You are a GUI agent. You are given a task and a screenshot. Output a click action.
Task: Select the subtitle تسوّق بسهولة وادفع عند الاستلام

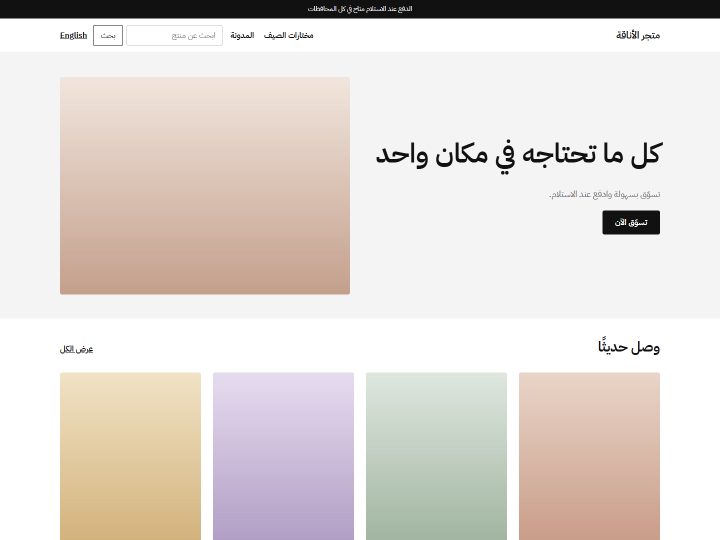604,194
